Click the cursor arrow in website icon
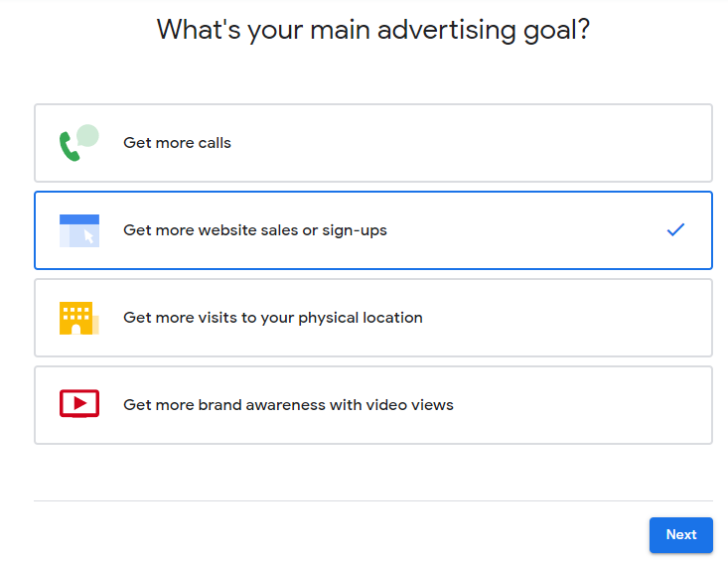This screenshot has width=728, height=562. tap(88, 236)
